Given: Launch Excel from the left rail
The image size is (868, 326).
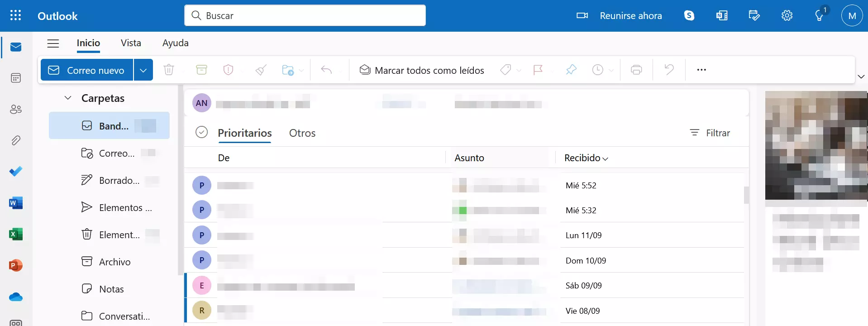Looking at the screenshot, I should click(x=16, y=234).
